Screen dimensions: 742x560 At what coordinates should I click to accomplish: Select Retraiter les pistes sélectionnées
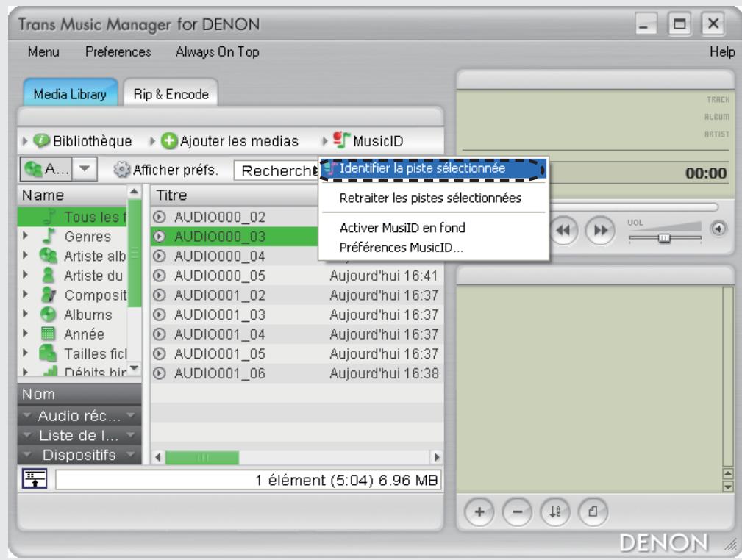(430, 198)
